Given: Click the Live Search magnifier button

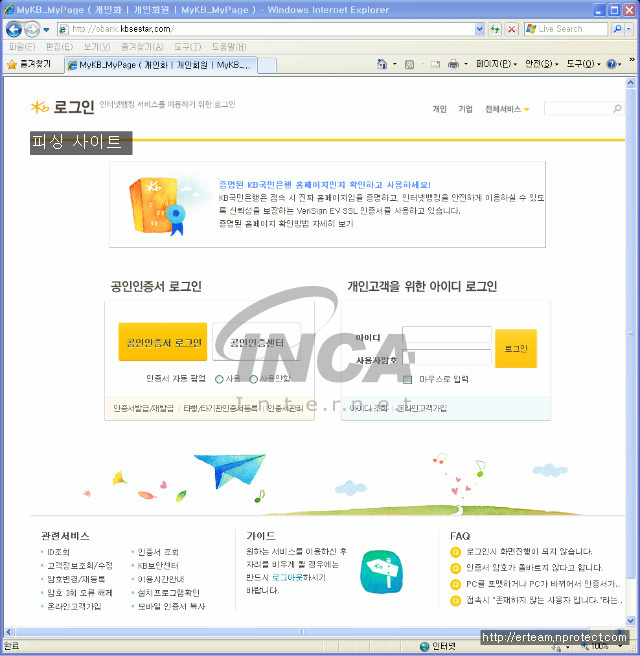Looking at the screenshot, I should (x=617, y=29).
